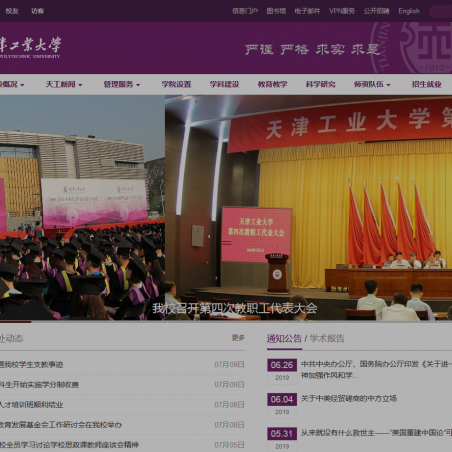This screenshot has height=452, width=452.
Task: Open 科学研究 in the navigation bar
Action: [x=321, y=84]
